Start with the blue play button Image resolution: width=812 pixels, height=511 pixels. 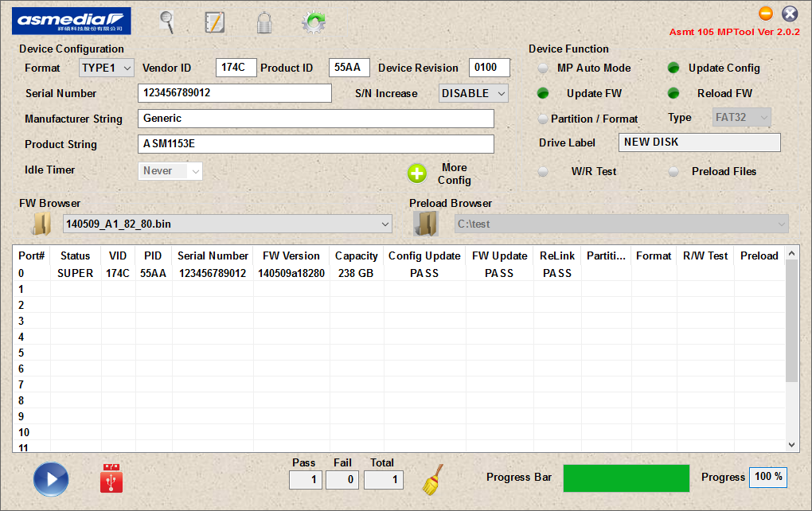51,479
